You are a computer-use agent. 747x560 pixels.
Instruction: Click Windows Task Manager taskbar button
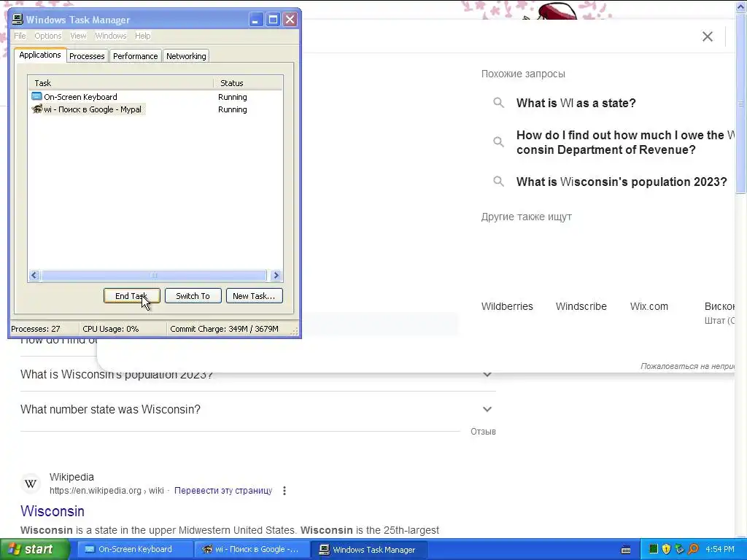point(368,550)
